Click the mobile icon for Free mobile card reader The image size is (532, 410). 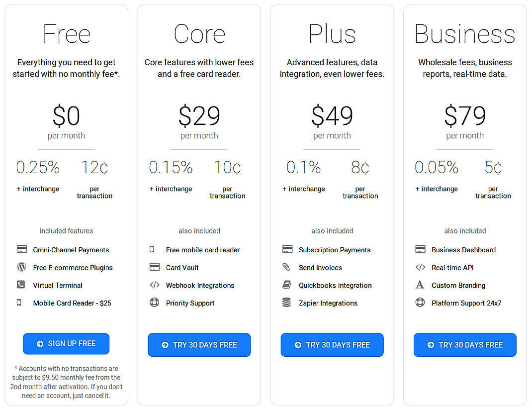[152, 249]
